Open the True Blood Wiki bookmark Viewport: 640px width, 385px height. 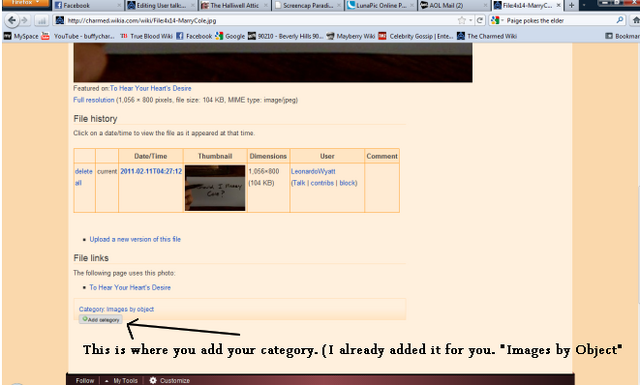tap(147, 36)
